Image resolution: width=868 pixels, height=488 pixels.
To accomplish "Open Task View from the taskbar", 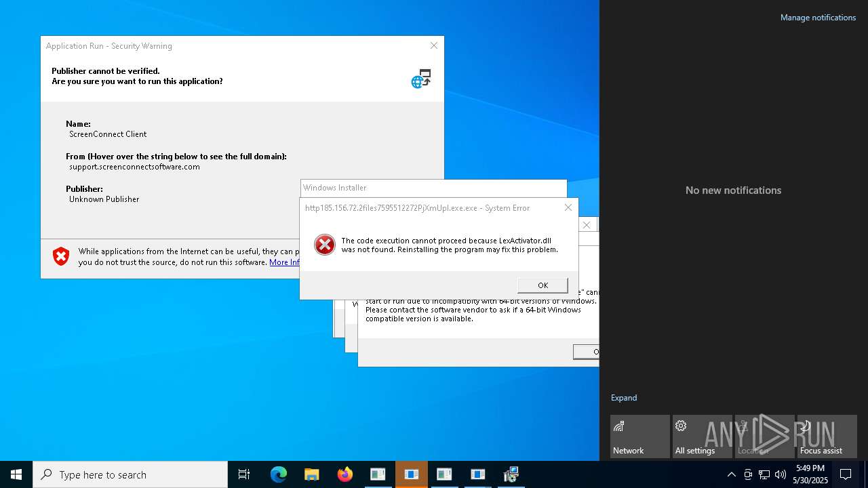I will 244,474.
